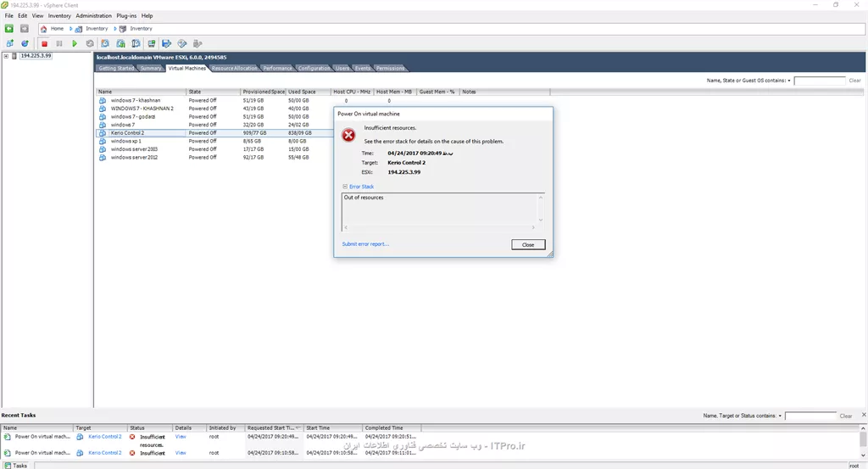Click the first breadcrumb Inventory icon

79,29
